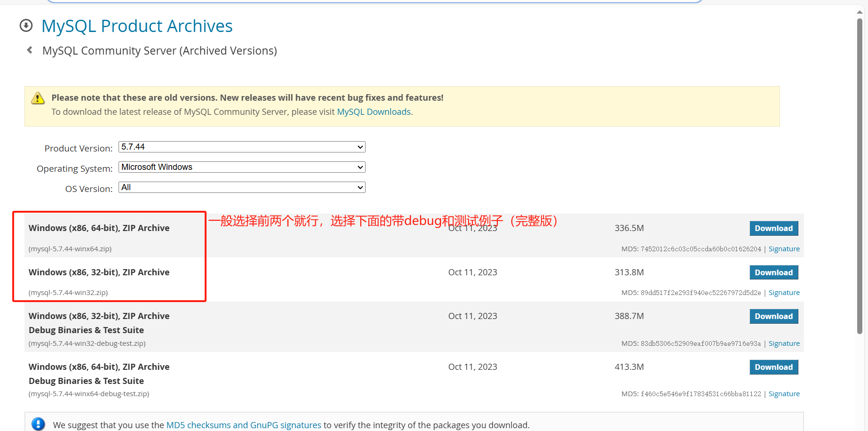The image size is (868, 431).
Task: Click the yellow warning triangle icon
Action: point(38,98)
